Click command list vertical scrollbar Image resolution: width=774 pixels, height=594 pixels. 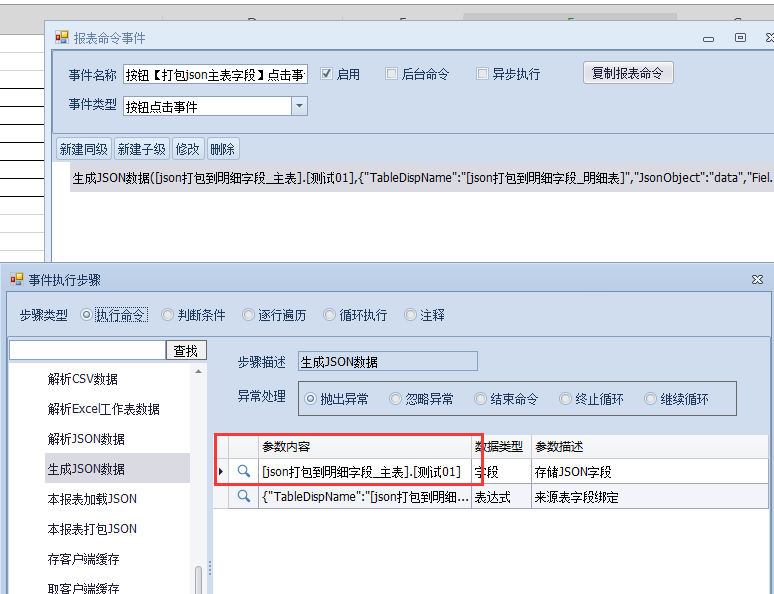(x=198, y=579)
